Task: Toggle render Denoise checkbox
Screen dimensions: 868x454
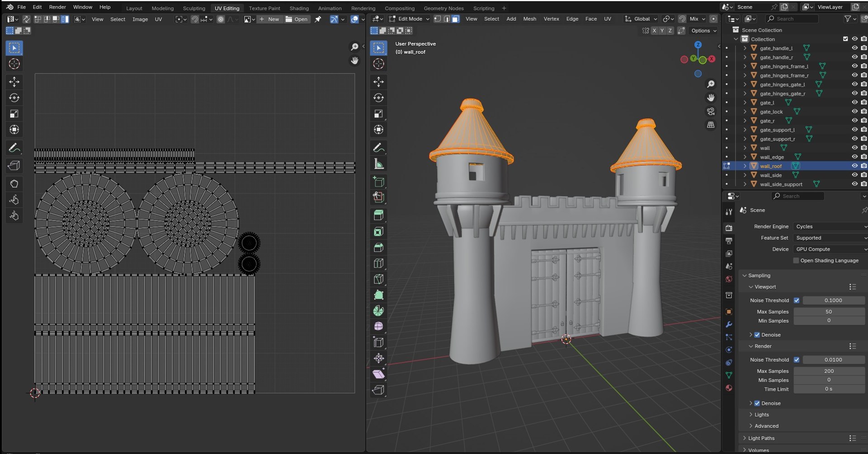Action: 757,403
